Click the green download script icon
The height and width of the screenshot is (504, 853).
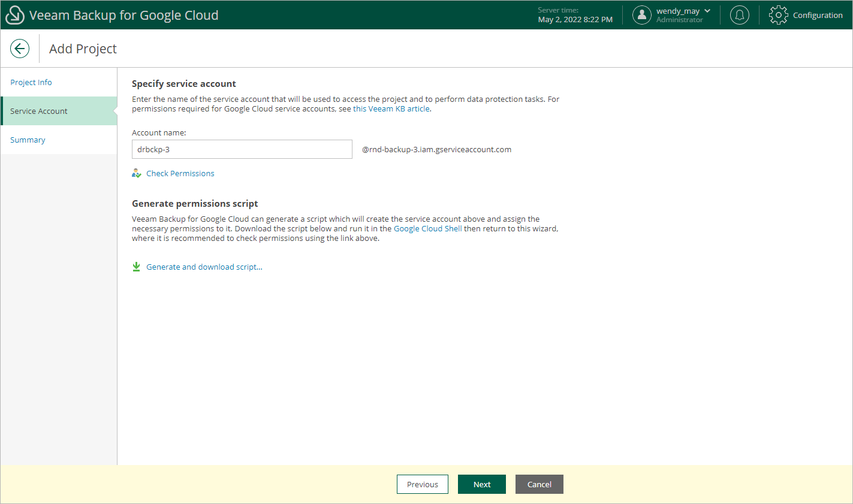[136, 267]
